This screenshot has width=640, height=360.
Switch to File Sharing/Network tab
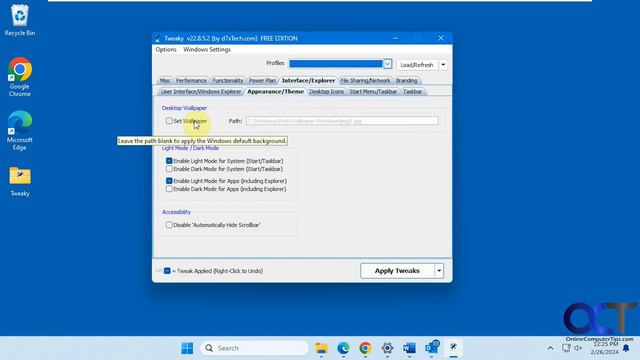pyautogui.click(x=365, y=81)
